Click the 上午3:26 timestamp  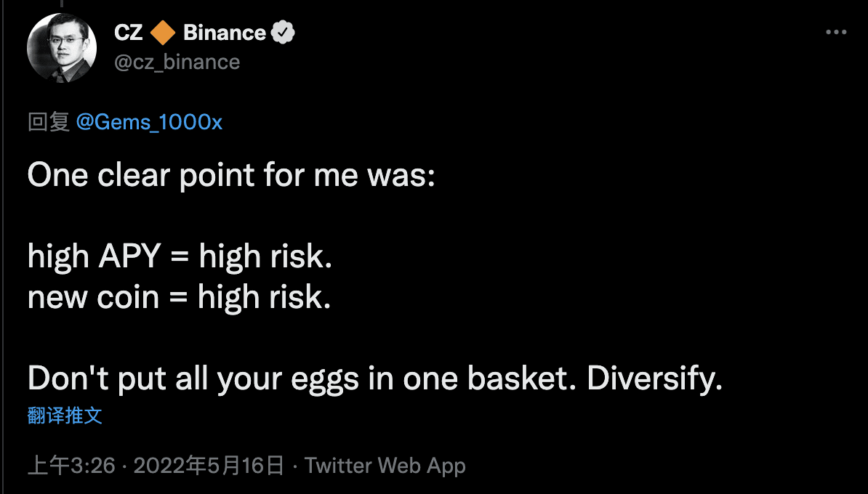pos(71,466)
